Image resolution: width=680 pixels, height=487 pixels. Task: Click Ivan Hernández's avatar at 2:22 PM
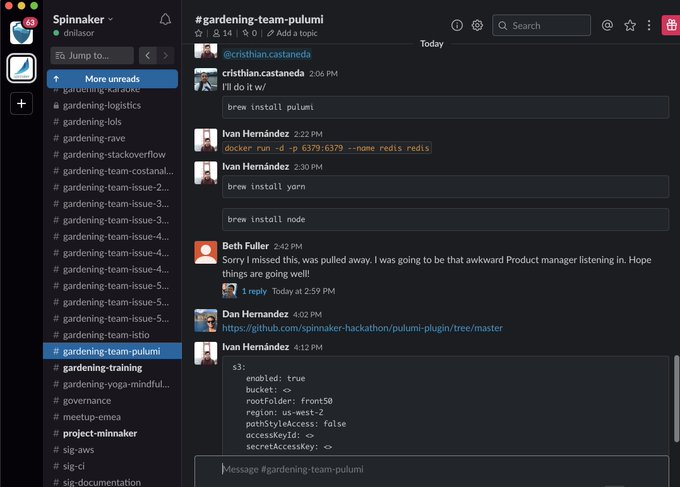(x=206, y=140)
